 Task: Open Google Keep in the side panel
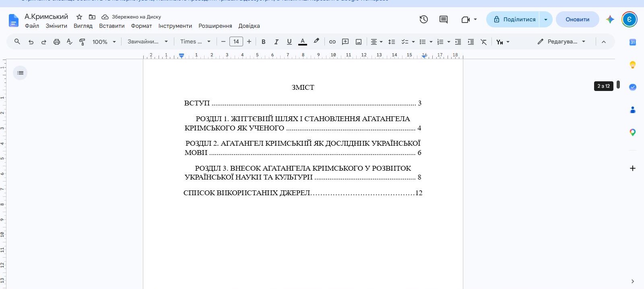point(633,65)
